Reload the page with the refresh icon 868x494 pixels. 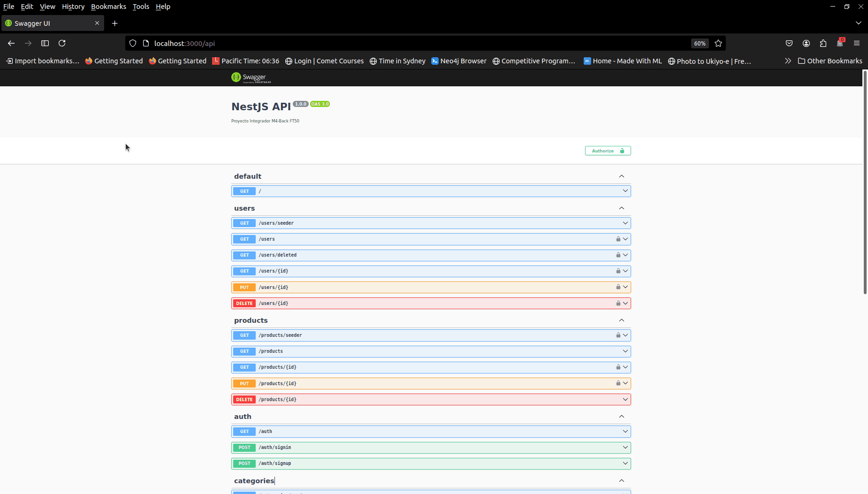[62, 43]
